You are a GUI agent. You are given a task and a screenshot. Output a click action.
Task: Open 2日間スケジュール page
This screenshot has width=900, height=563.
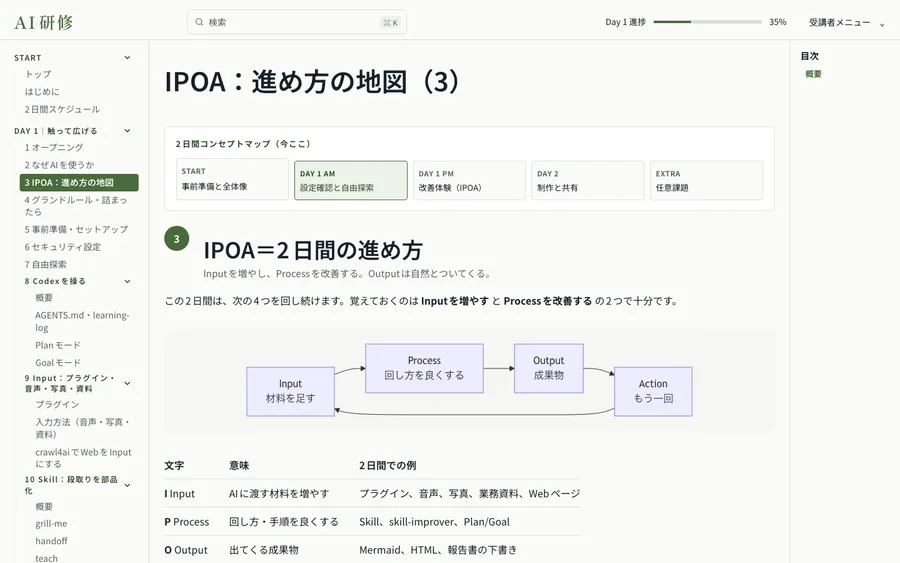click(62, 109)
